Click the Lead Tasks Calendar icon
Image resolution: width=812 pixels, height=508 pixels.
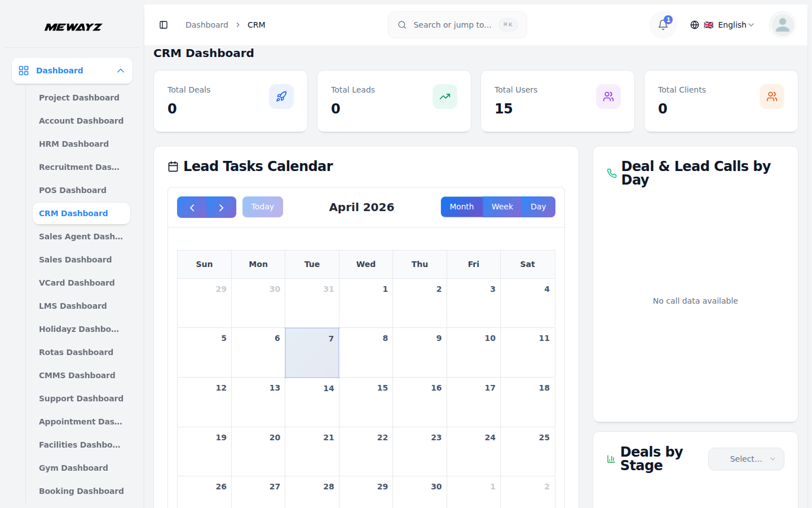(x=172, y=165)
